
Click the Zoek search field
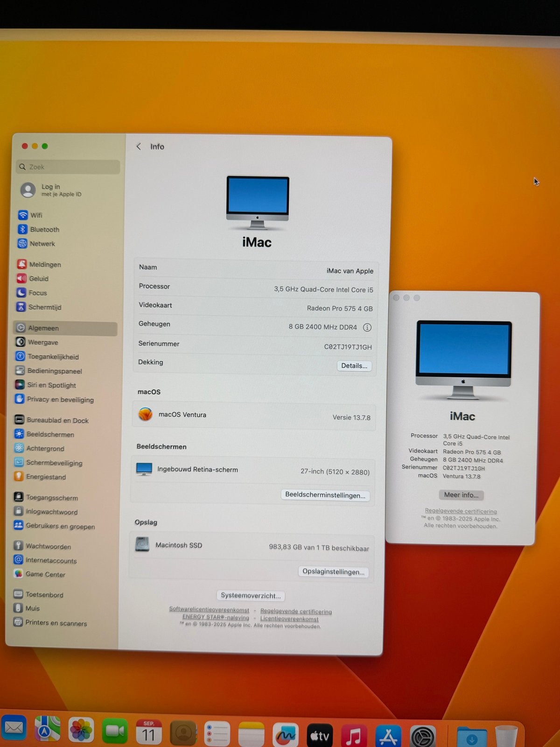pos(68,167)
